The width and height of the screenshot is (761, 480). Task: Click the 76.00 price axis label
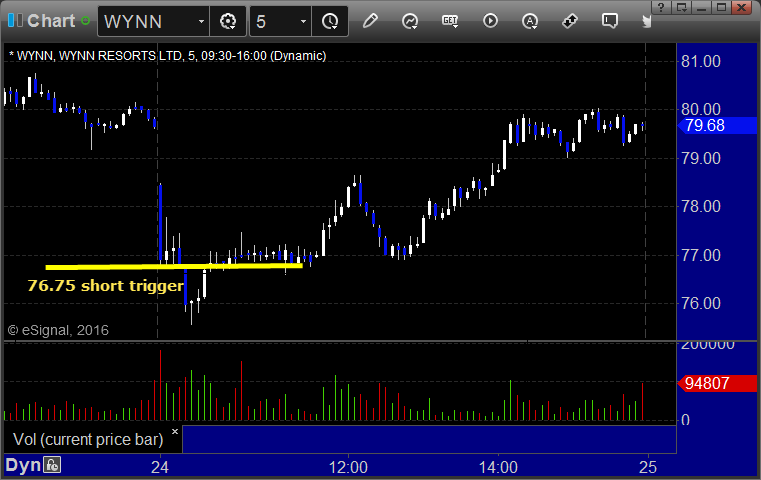click(701, 303)
